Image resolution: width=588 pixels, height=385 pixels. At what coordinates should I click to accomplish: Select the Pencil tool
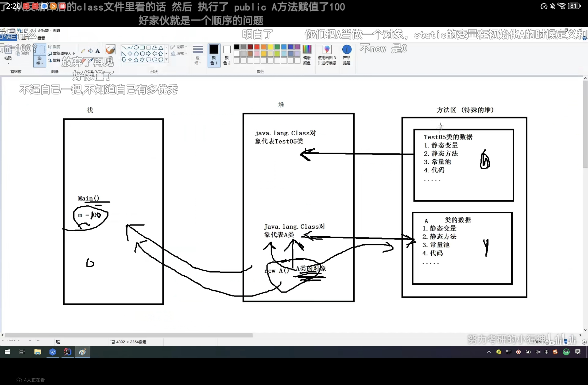click(x=83, y=51)
